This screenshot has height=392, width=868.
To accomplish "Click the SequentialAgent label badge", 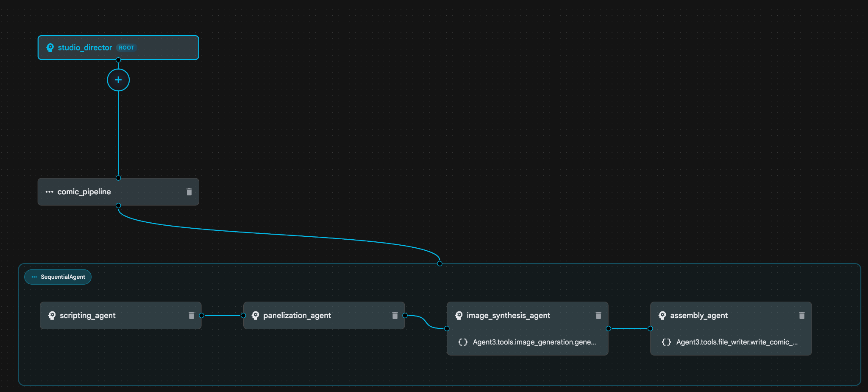I will coord(58,277).
